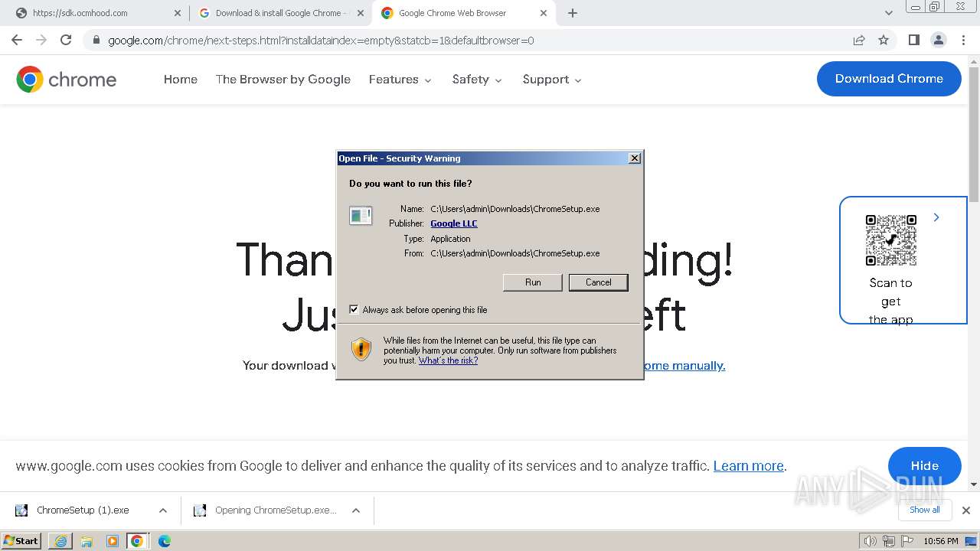Click the action center flag tray icon
This screenshot has height=551, width=980.
(x=906, y=541)
